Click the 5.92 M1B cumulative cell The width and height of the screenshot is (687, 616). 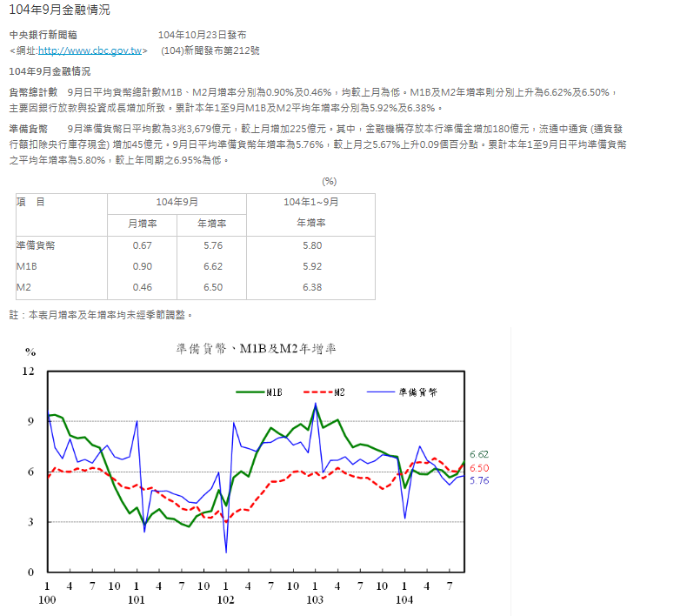pos(312,266)
